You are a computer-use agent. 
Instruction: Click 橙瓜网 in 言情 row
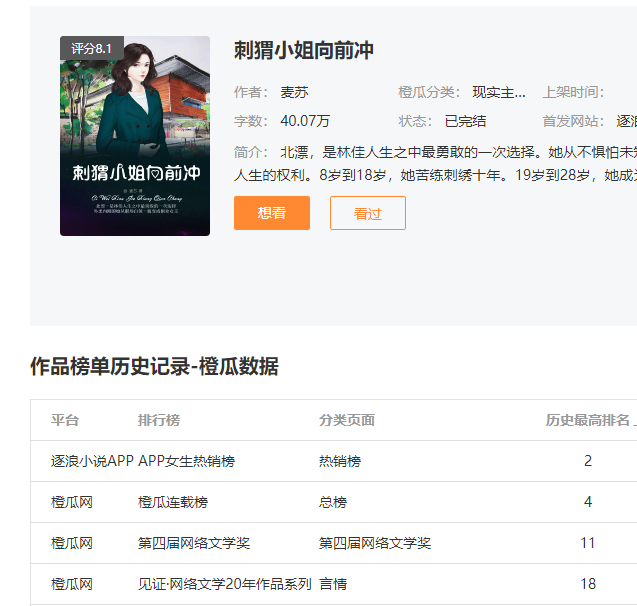(72, 584)
